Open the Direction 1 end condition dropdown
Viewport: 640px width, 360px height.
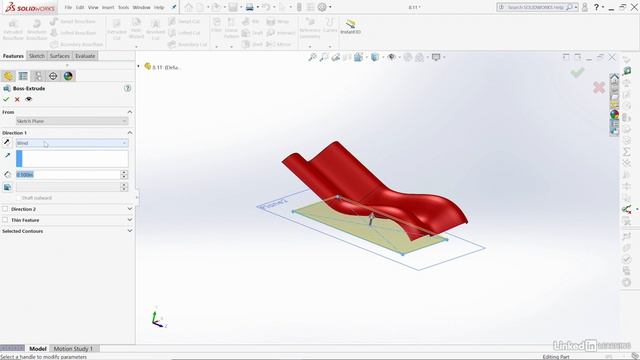pos(72,143)
